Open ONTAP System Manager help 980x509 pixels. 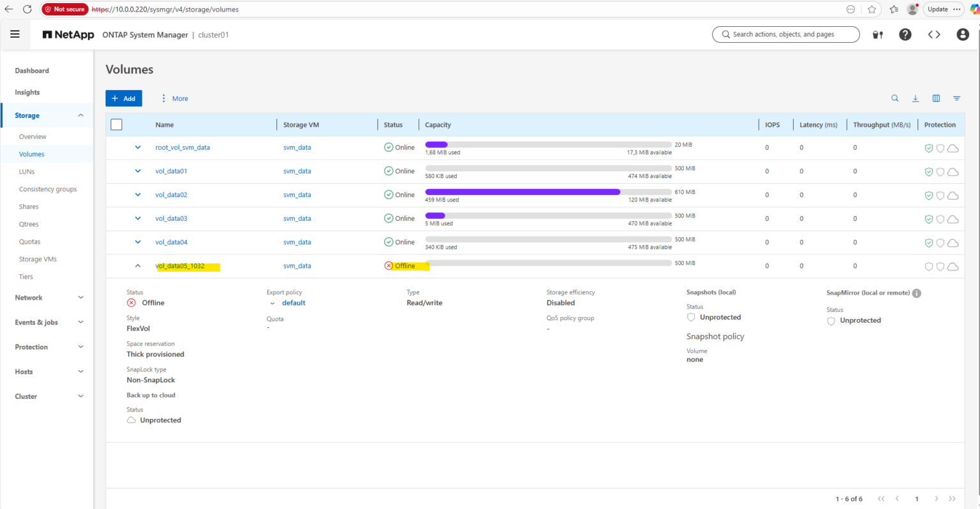[x=905, y=34]
